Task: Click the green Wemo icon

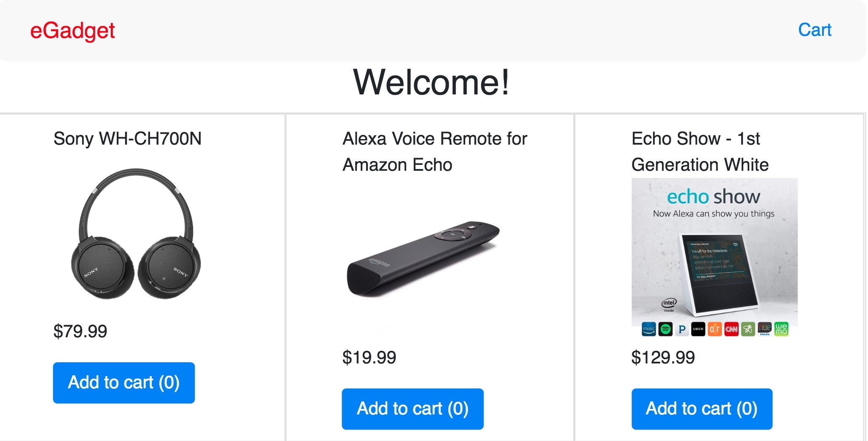Action: coord(781,329)
